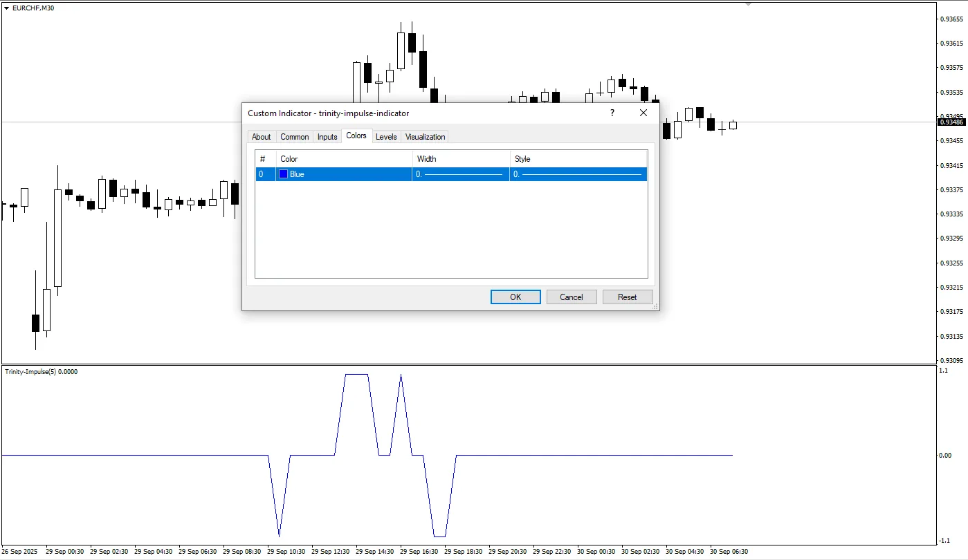Click the Color column header

[344, 159]
